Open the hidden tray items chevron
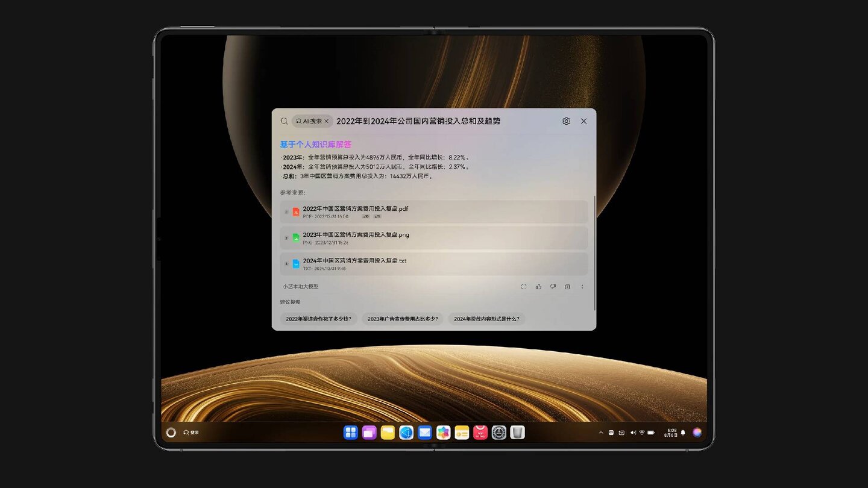 [601, 433]
